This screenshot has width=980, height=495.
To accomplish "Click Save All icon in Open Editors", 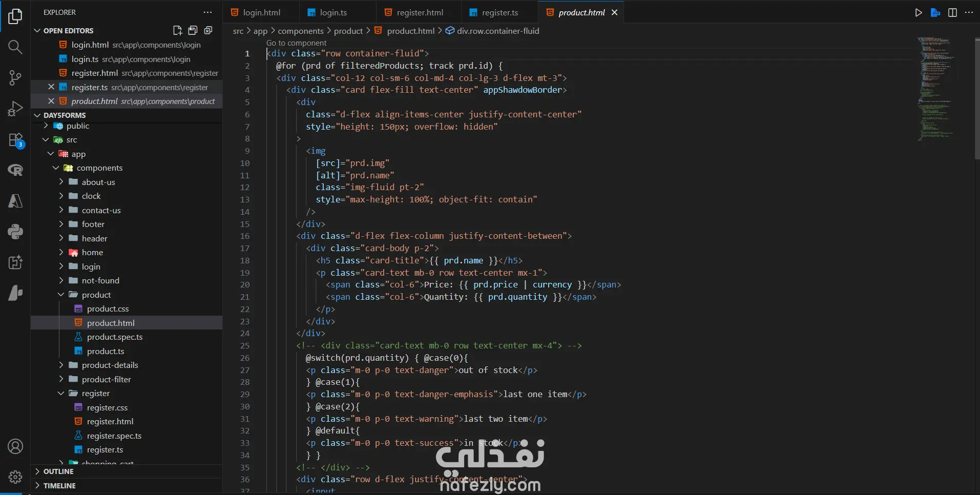I will tap(193, 31).
